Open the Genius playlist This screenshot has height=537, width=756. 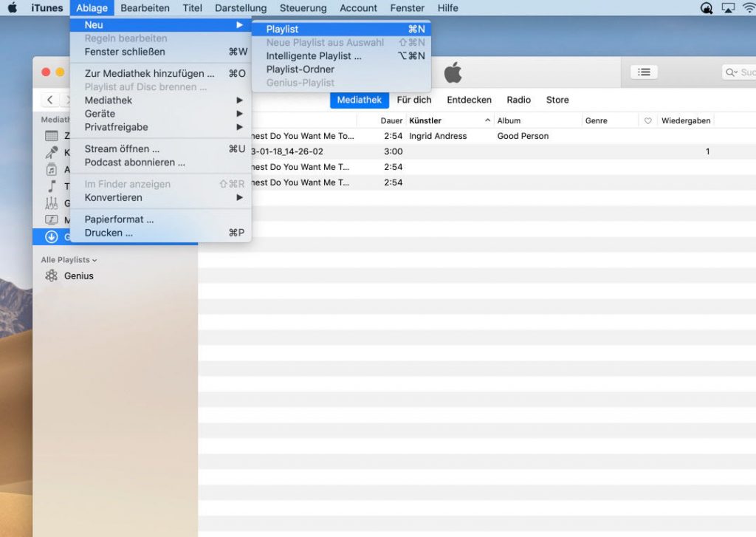pos(78,276)
